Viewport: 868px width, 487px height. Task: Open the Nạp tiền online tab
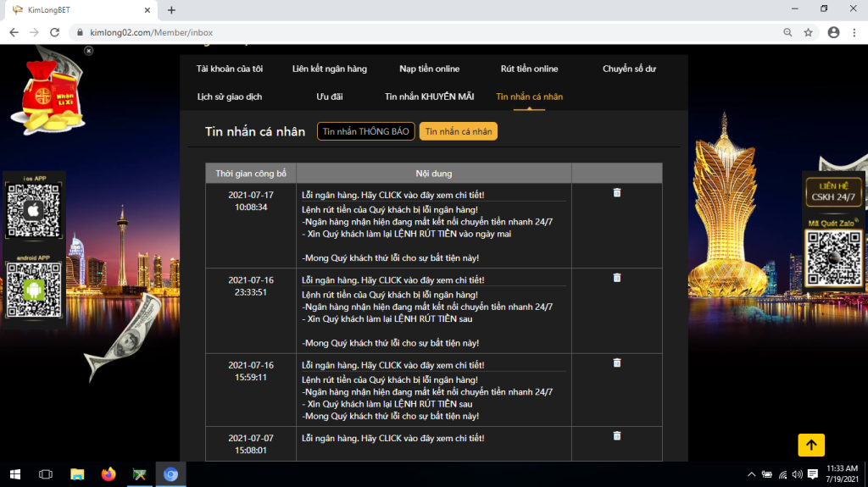[429, 69]
